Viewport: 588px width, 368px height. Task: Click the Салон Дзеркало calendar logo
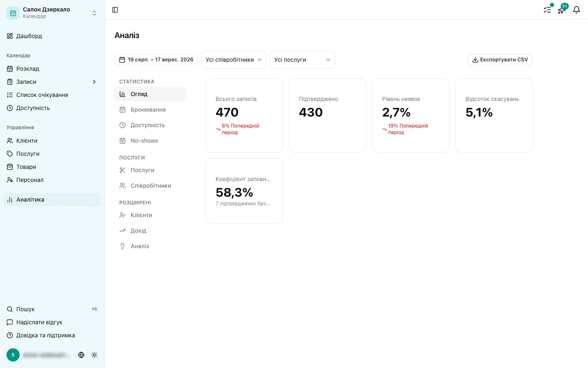[x=13, y=13]
